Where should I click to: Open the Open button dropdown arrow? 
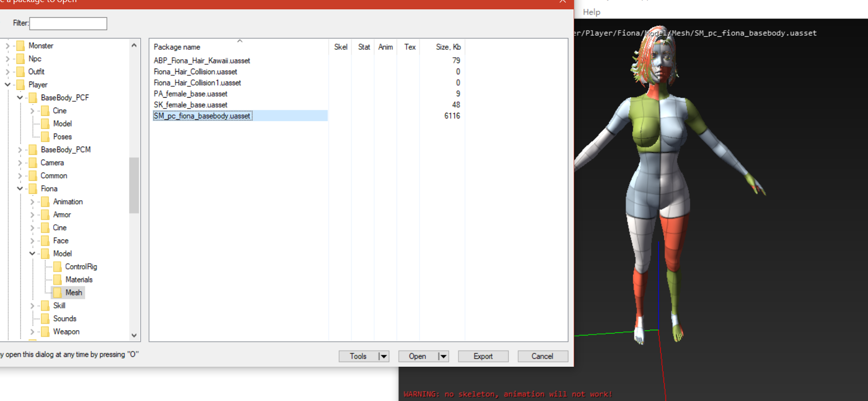[x=443, y=356]
